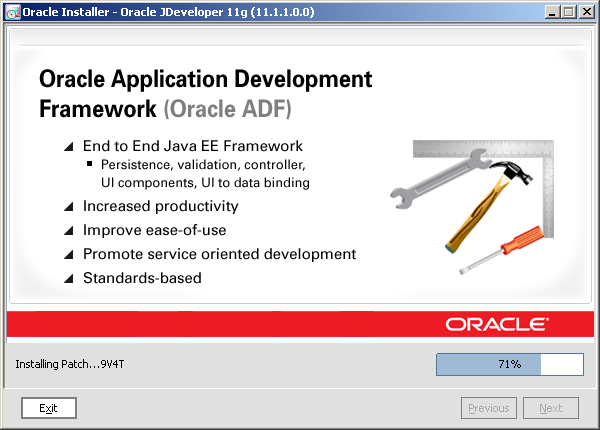Viewport: 600px width, 430px height.
Task: Click the ORACLE logo in red banner
Action: 497,324
